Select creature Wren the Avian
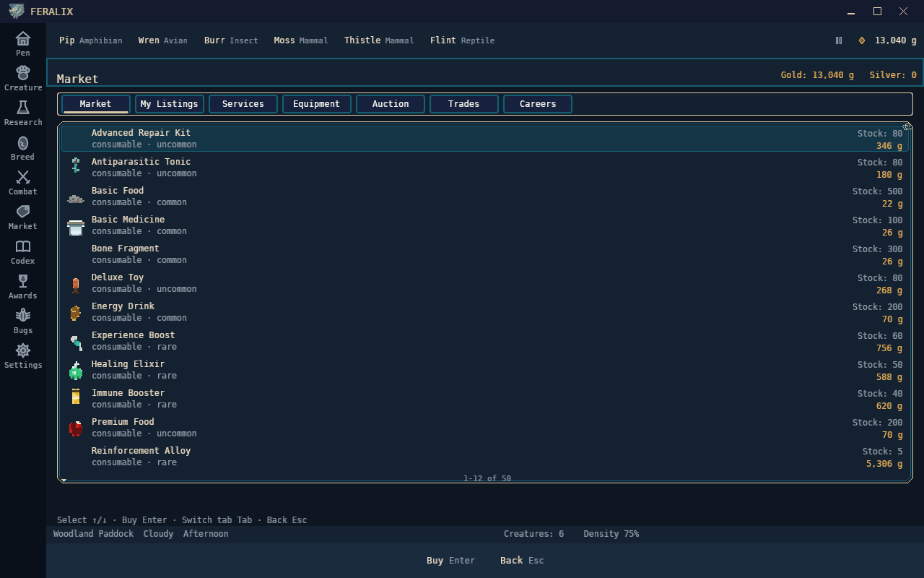The height and width of the screenshot is (578, 924). click(163, 40)
